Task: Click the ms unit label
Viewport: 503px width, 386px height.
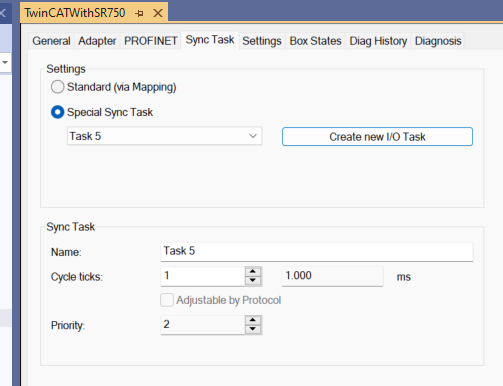Action: coord(404,277)
